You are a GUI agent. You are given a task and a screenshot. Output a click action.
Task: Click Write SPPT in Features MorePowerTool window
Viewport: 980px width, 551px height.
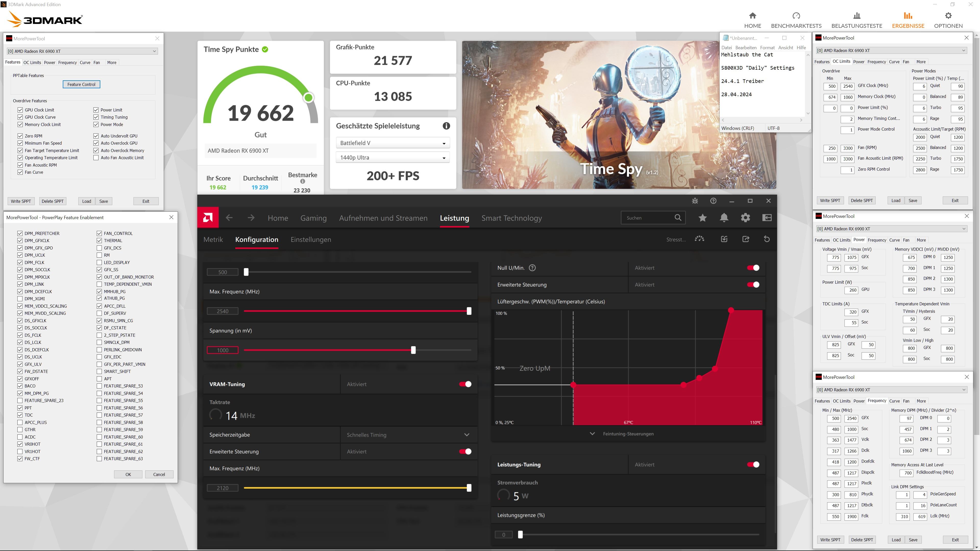coord(20,201)
